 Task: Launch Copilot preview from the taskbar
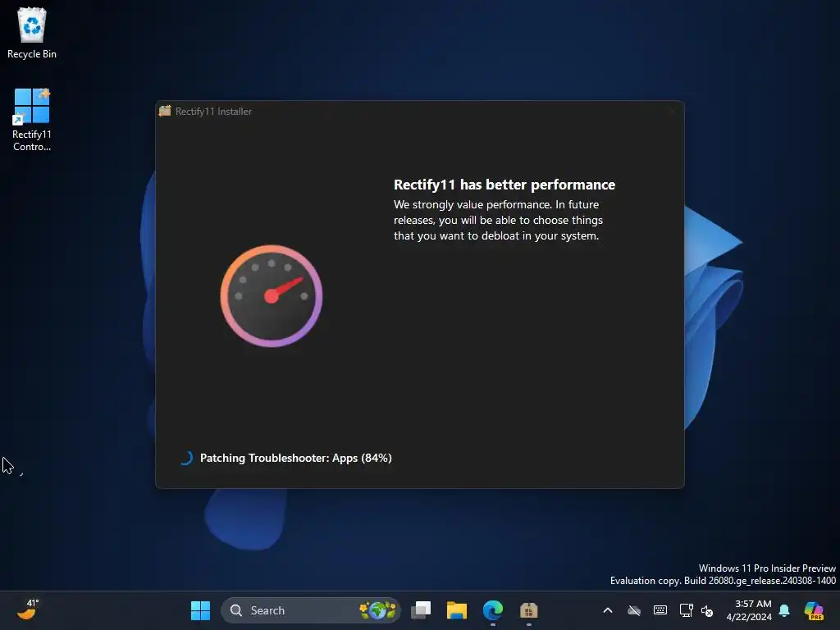814,610
